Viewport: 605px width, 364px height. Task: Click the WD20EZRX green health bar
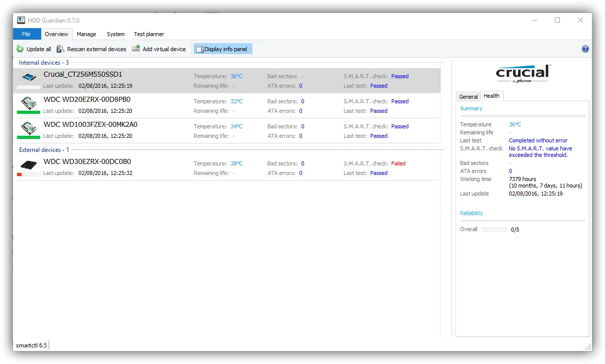tap(29, 112)
